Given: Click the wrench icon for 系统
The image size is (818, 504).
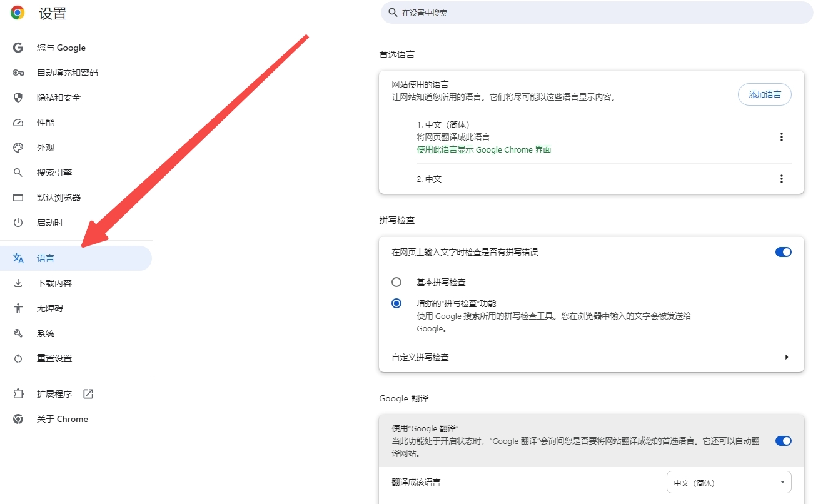Looking at the screenshot, I should point(18,333).
